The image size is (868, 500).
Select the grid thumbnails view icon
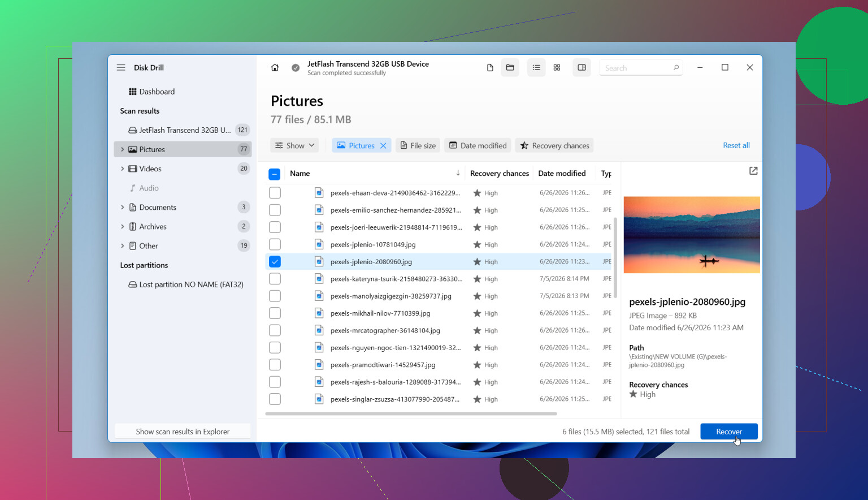(x=557, y=67)
